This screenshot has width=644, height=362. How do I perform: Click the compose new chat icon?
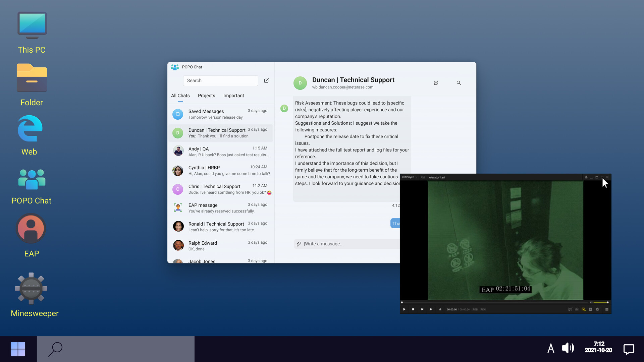coord(266,81)
